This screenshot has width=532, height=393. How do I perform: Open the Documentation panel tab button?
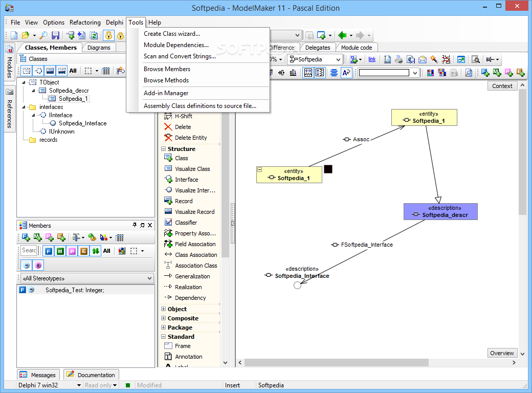click(91, 375)
